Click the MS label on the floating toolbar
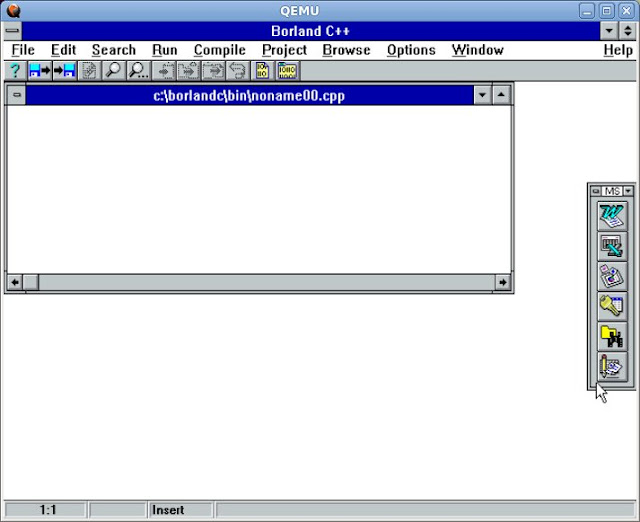This screenshot has height=522, width=640. 612,191
